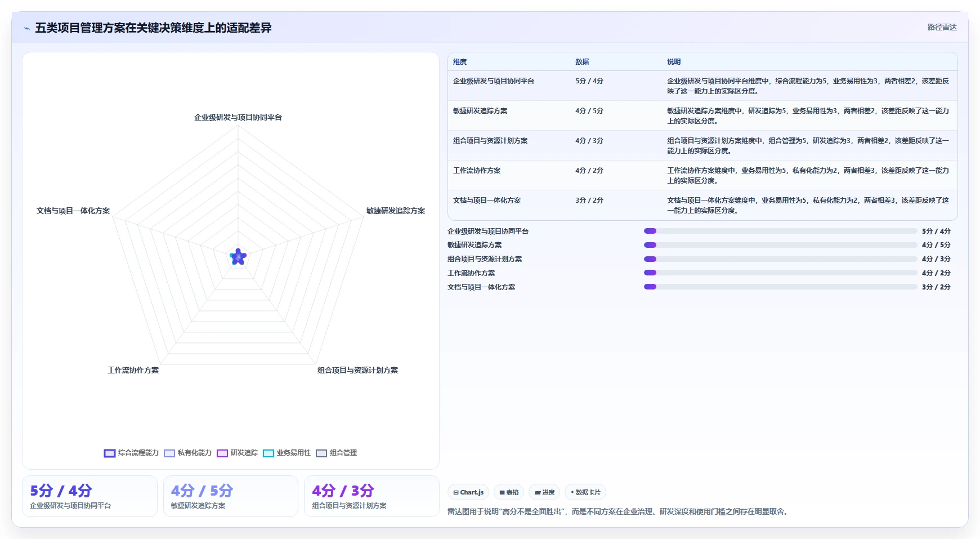
Task: Click the 雷达图用于说明 footnote text
Action: (619, 511)
